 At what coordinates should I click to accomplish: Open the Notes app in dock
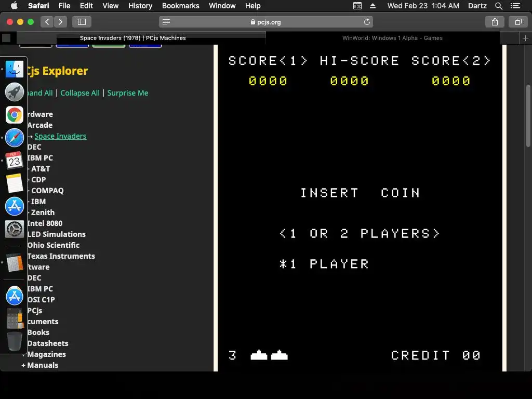(14, 183)
